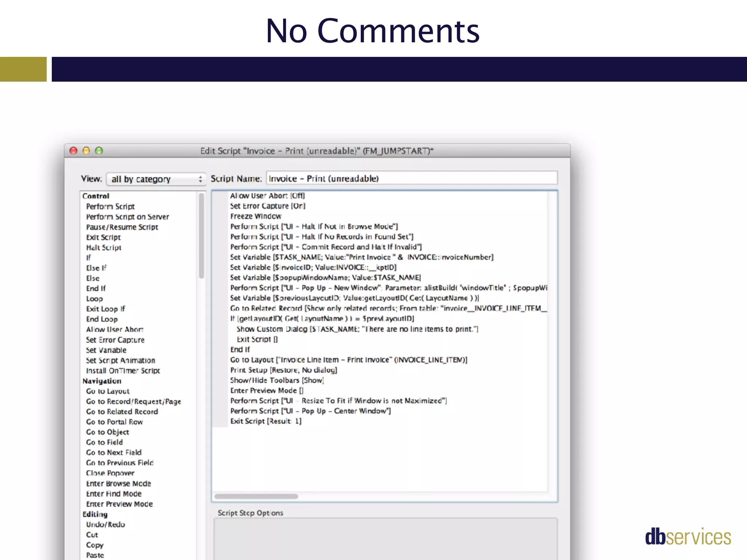This screenshot has height=560, width=747.
Task: Select 'Install OnTimer Script' in list
Action: pyautogui.click(x=123, y=370)
